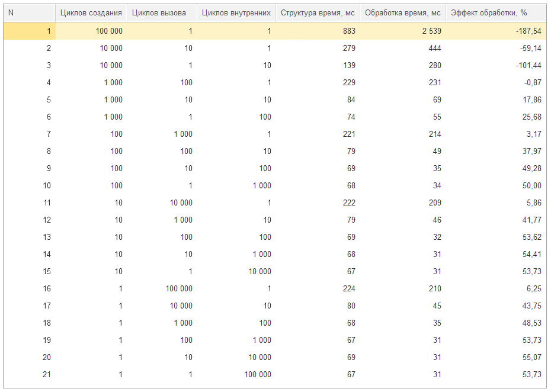Click the '49,28' effect cell
The height and width of the screenshot is (392, 551).
(x=496, y=169)
